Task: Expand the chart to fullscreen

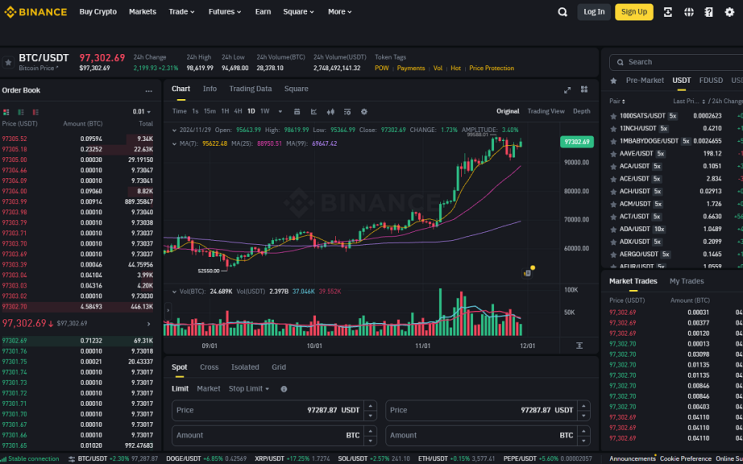Action: [x=567, y=90]
